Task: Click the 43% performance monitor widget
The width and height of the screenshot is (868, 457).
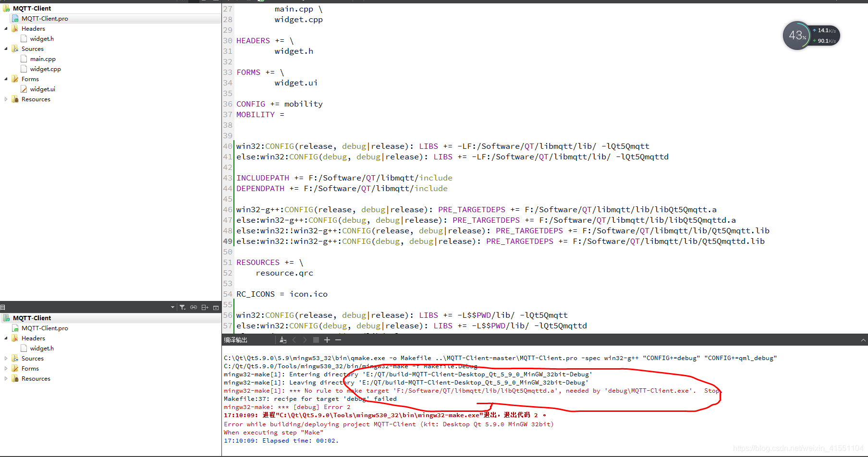Action: point(811,36)
